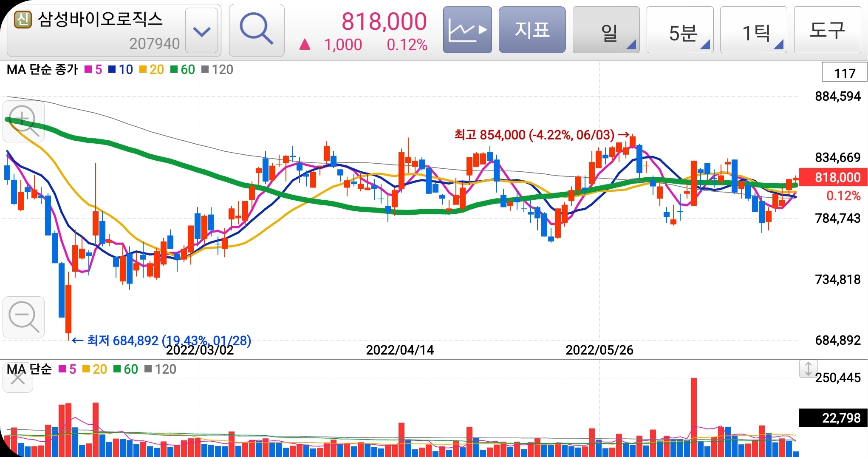The image size is (868, 457).
Task: Click the gray 120 MA swatch in the price legend
Action: point(205,69)
